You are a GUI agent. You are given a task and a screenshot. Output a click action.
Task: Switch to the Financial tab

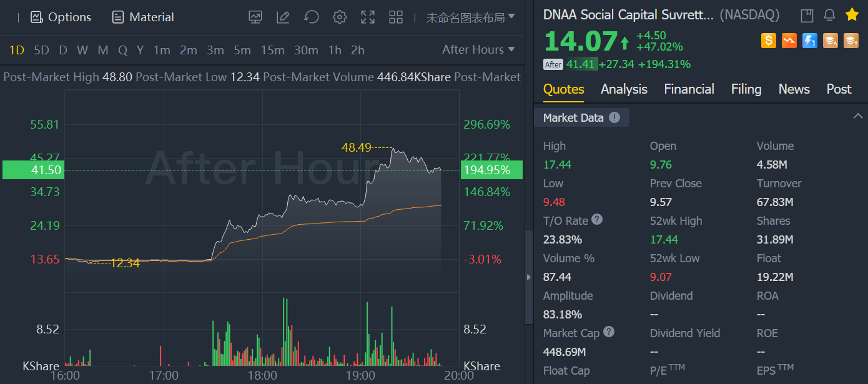click(689, 89)
